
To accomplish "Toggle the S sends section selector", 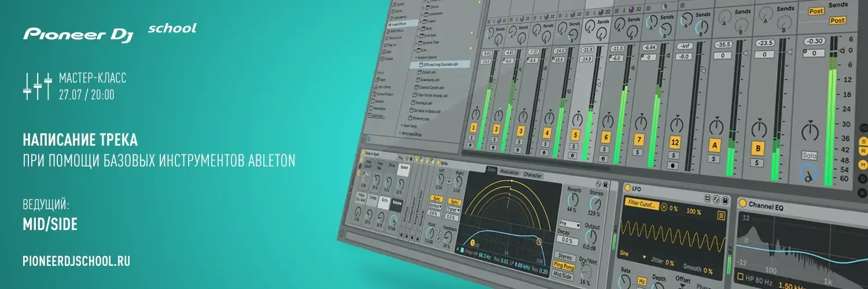I will (863, 141).
